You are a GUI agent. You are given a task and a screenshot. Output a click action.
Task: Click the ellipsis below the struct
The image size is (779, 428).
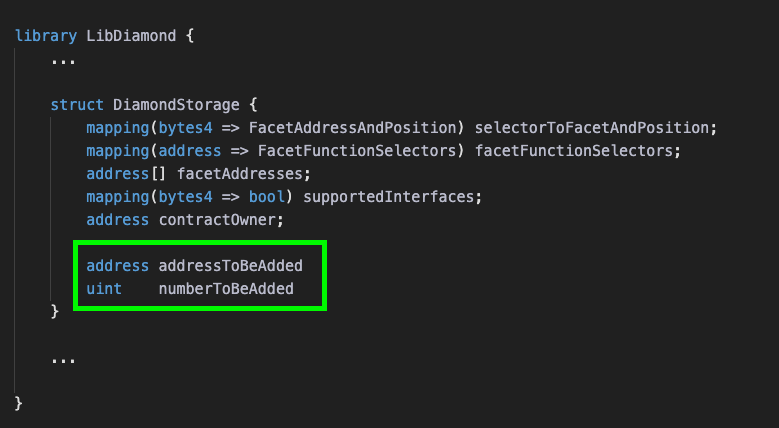[x=63, y=361]
